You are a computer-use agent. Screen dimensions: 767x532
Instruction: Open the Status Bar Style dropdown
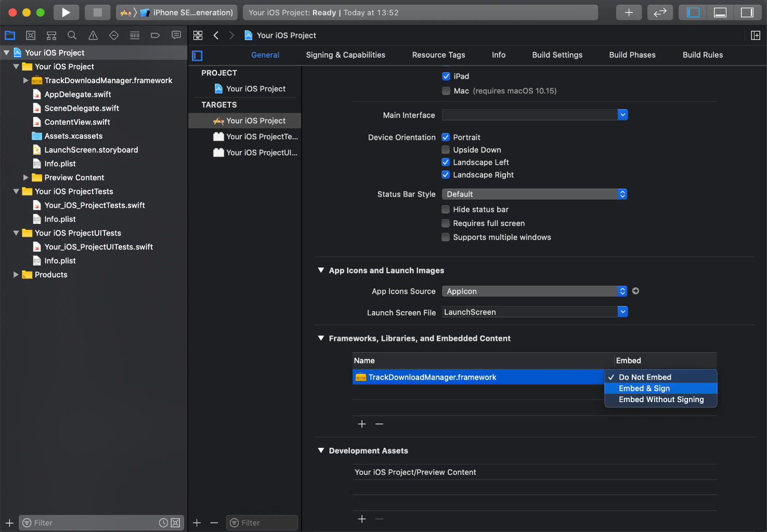(x=535, y=194)
